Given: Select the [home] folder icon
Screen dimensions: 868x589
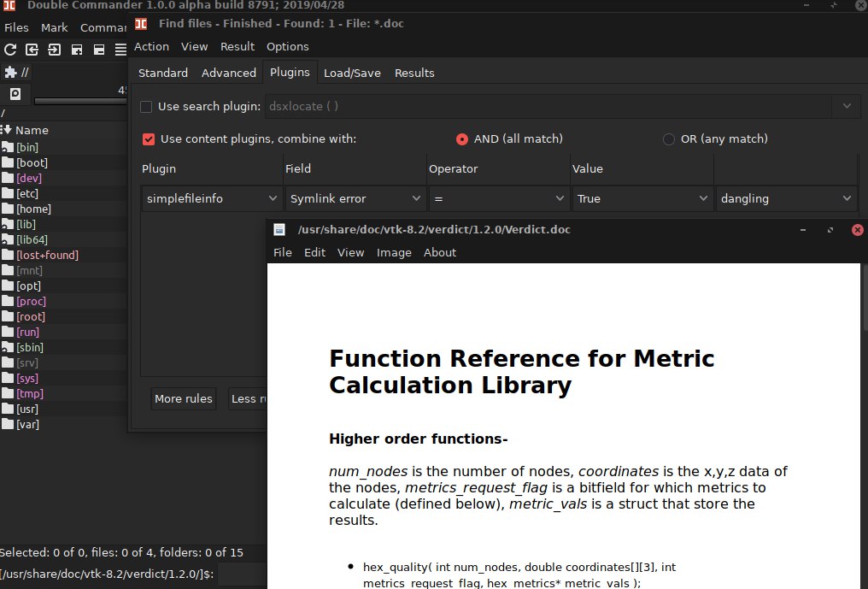Looking at the screenshot, I should pos(7,209).
